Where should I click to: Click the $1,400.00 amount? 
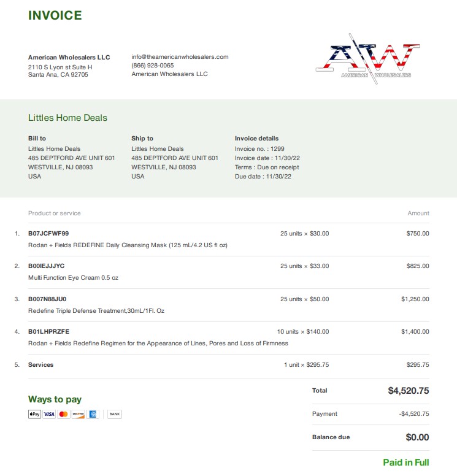coord(415,331)
